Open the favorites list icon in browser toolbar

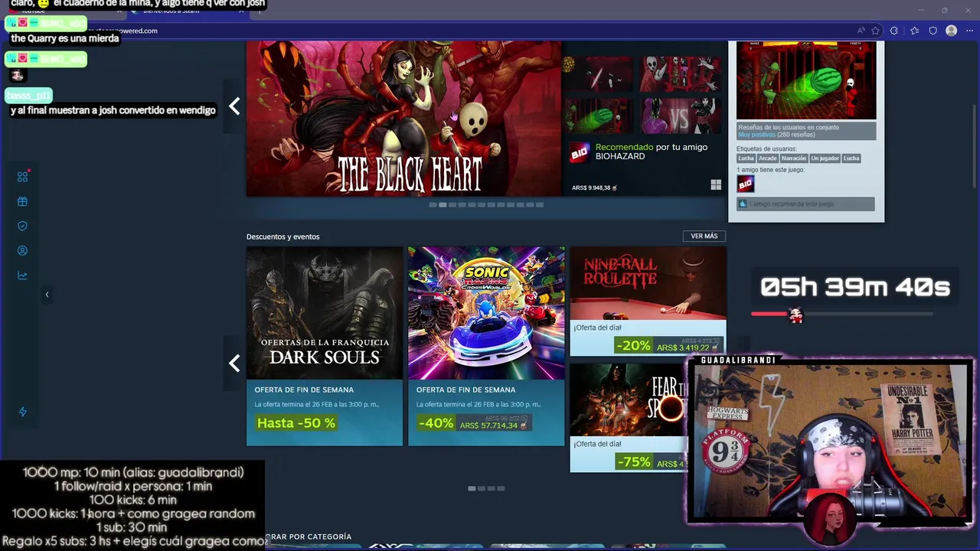[x=914, y=31]
